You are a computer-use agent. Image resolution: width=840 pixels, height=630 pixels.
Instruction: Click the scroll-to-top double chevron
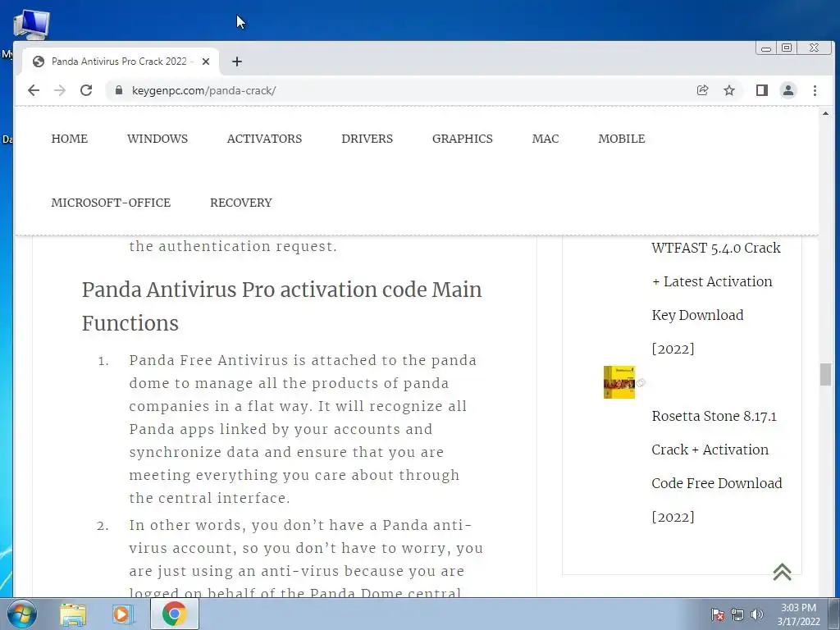(x=782, y=572)
